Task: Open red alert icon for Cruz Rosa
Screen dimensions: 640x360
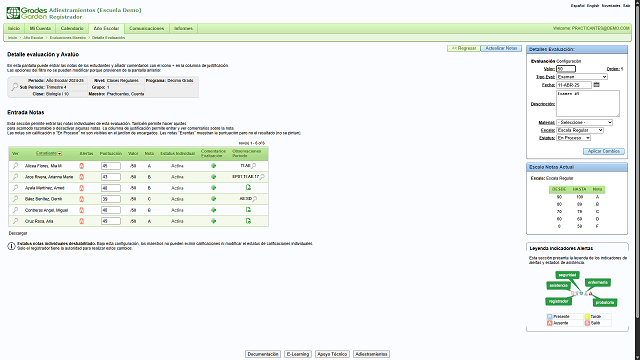Action: [81, 221]
